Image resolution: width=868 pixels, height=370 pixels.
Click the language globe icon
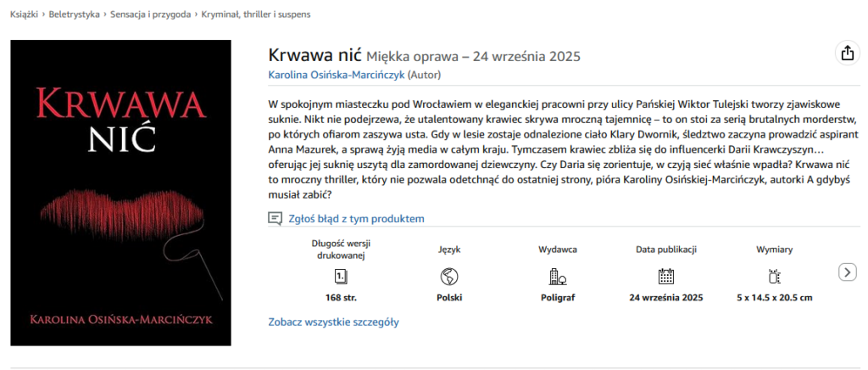pyautogui.click(x=449, y=276)
